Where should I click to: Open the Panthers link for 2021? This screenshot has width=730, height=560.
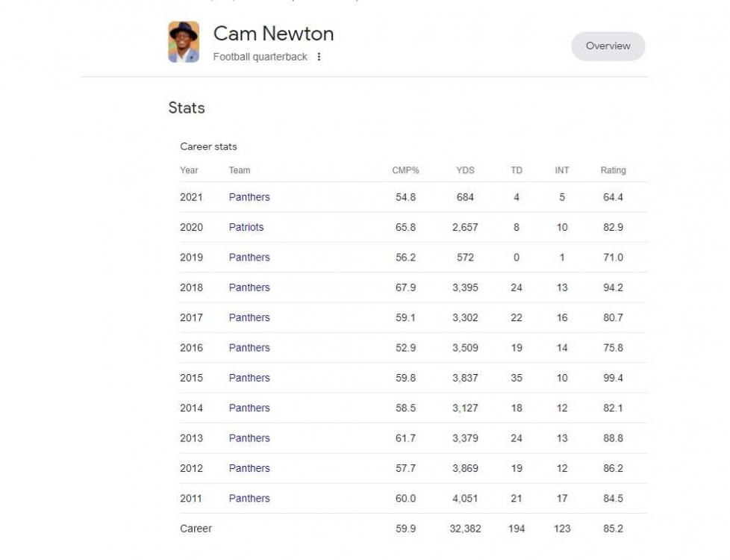pos(249,196)
